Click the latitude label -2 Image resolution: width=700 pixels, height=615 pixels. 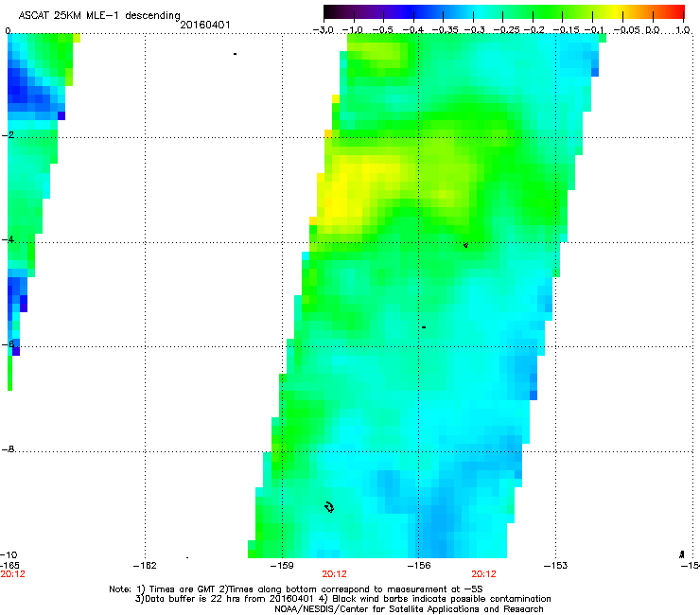(8, 135)
